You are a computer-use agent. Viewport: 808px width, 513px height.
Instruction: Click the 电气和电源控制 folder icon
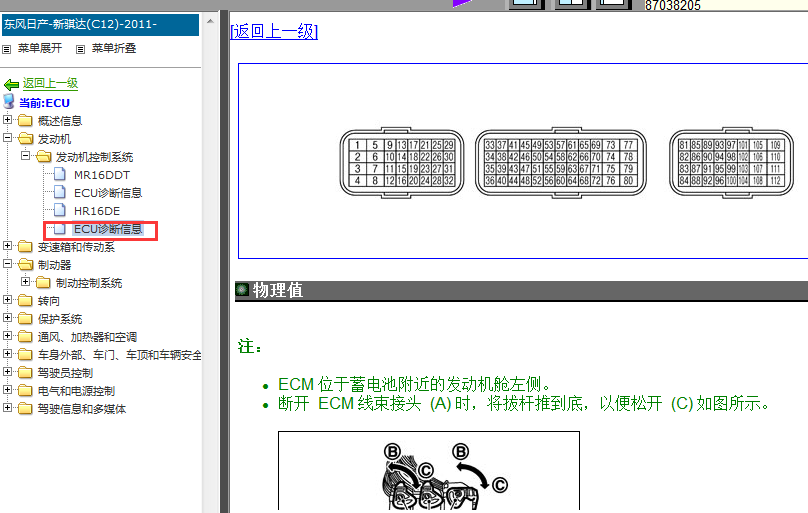click(x=25, y=390)
